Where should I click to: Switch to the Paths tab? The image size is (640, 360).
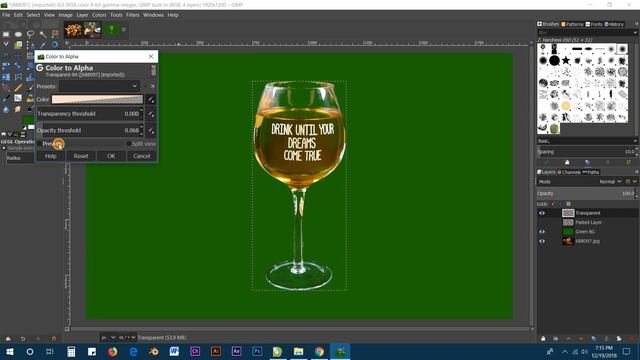(591, 172)
